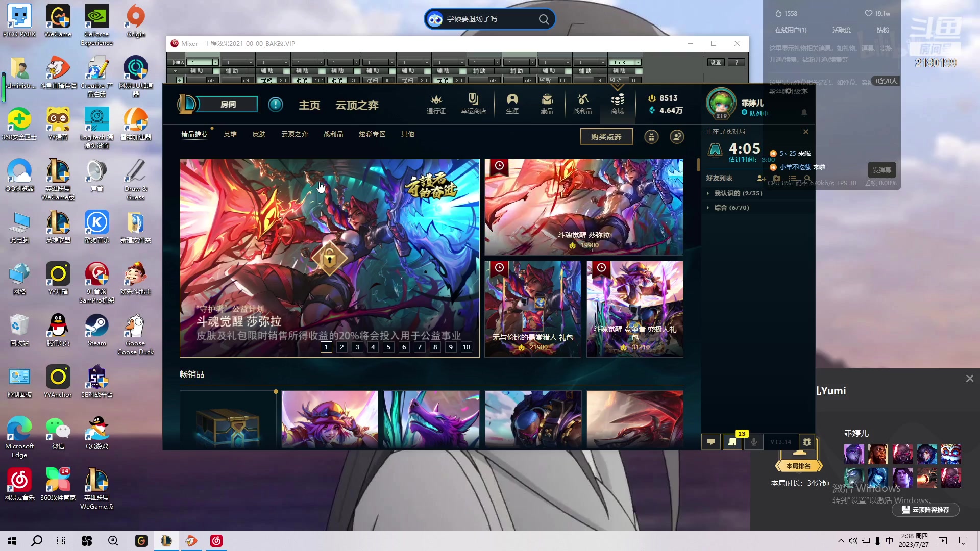Open the 腾讯QQ desktop icon
980x551 pixels.
click(x=58, y=331)
